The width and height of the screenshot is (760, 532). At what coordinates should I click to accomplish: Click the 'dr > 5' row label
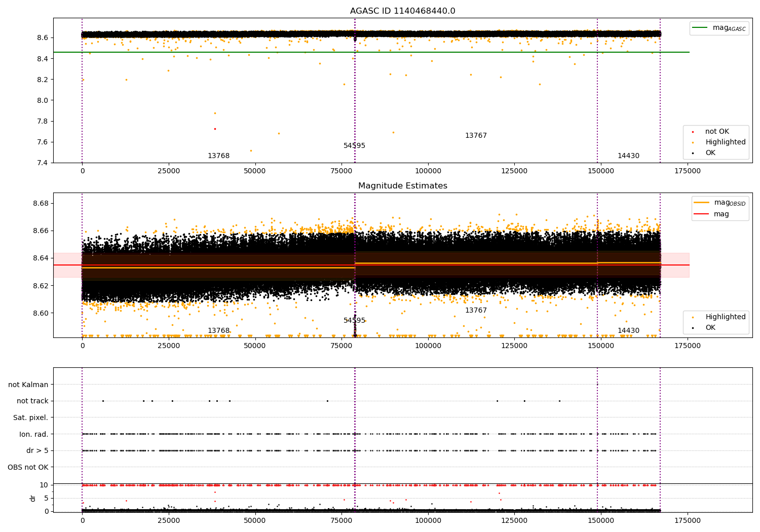37,451
